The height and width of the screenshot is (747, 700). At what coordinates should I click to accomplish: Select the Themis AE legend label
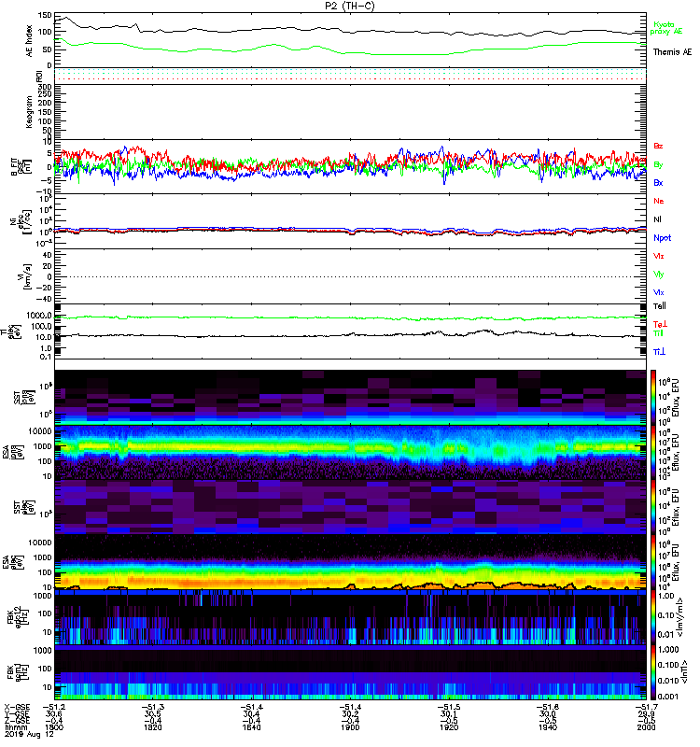[x=672, y=52]
